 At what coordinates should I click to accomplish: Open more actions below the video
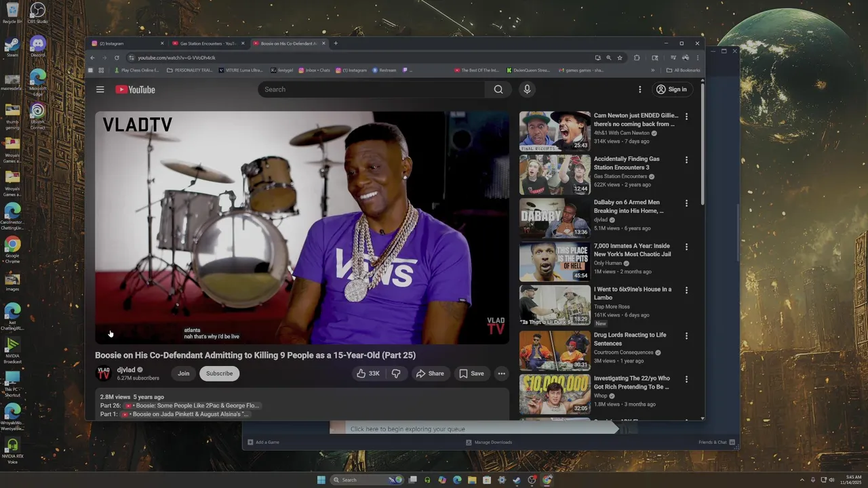[501, 373]
